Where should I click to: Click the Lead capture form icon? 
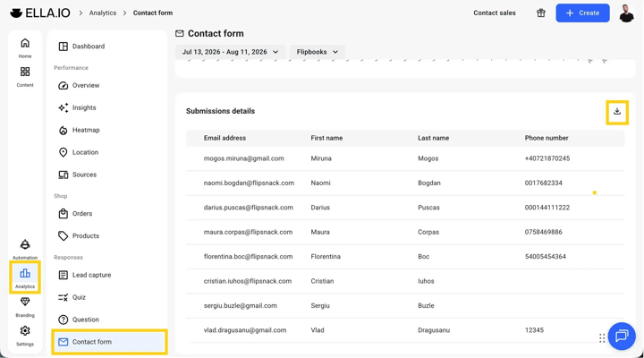tap(63, 275)
